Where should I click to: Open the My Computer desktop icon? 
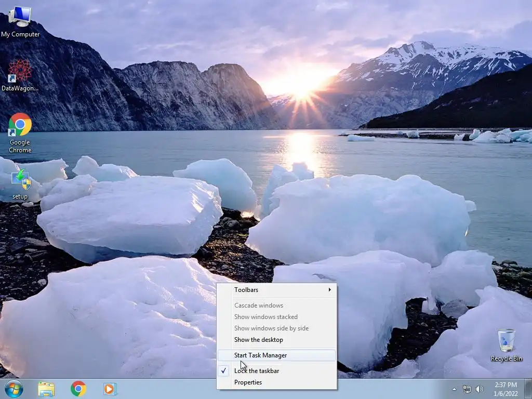(x=20, y=22)
